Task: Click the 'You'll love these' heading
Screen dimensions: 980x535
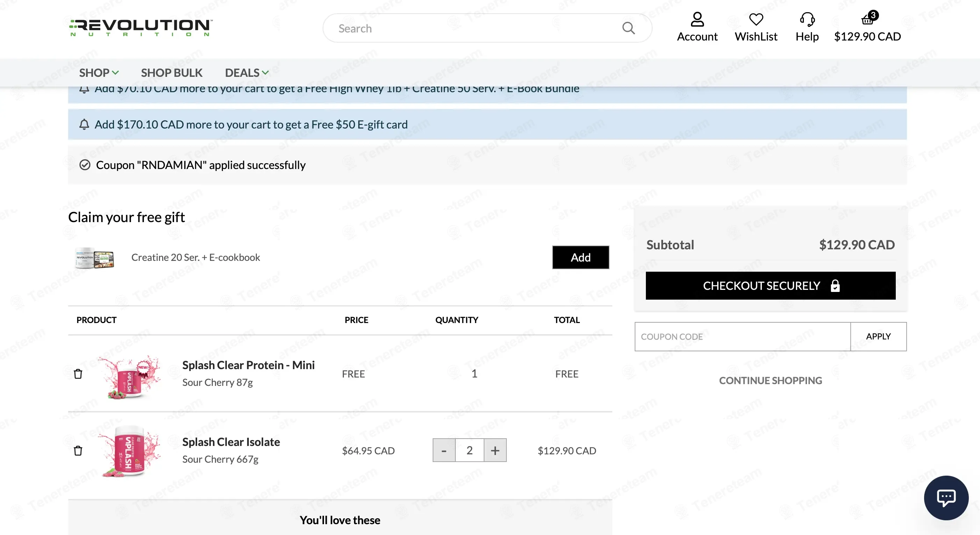Action: coord(340,520)
